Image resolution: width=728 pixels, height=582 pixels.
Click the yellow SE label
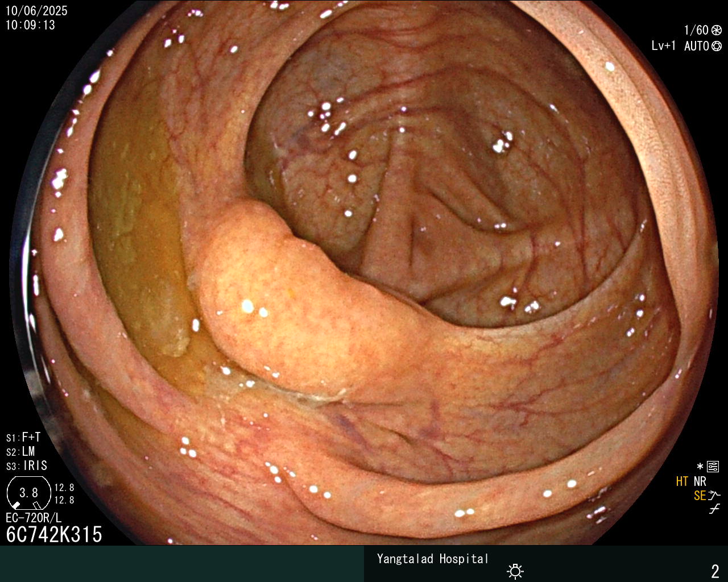pos(700,496)
